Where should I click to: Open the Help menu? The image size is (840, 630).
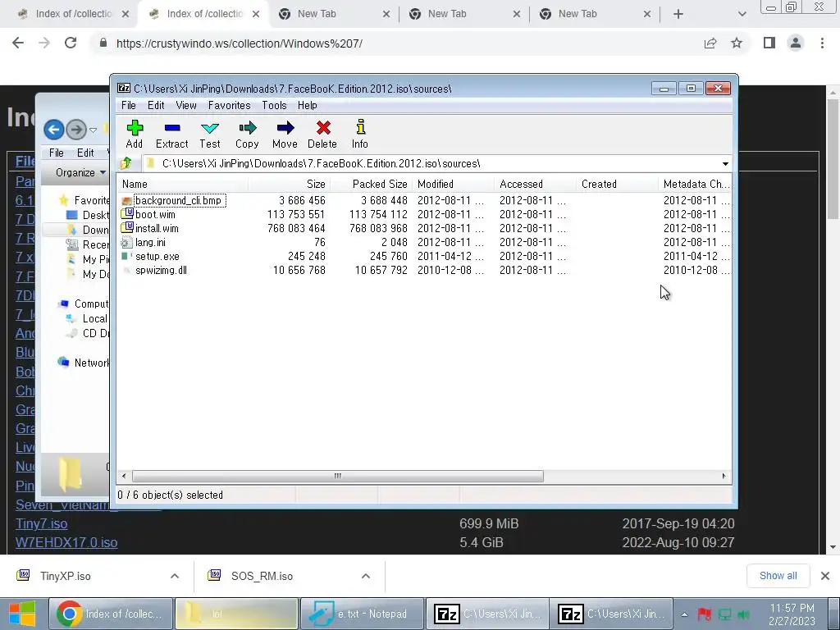[308, 105]
